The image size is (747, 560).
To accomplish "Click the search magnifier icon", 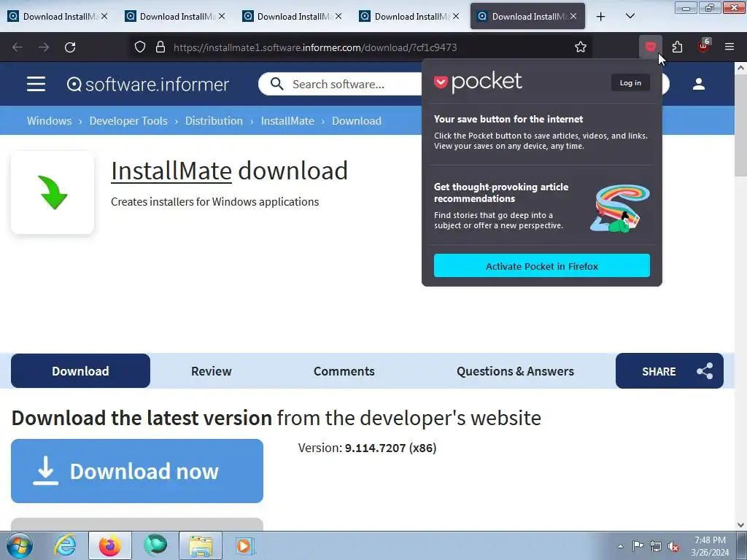I will [276, 84].
